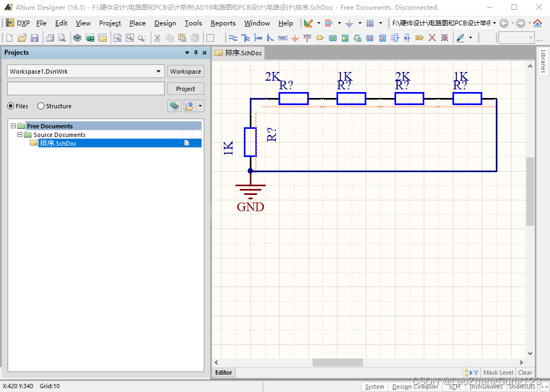The width and height of the screenshot is (550, 392).
Task: Click the red X No ERC icon
Action: pyautogui.click(x=432, y=37)
